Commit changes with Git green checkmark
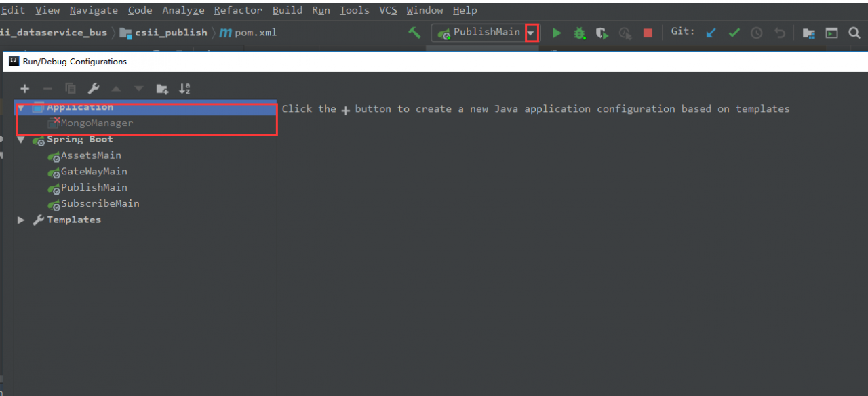 tap(734, 33)
